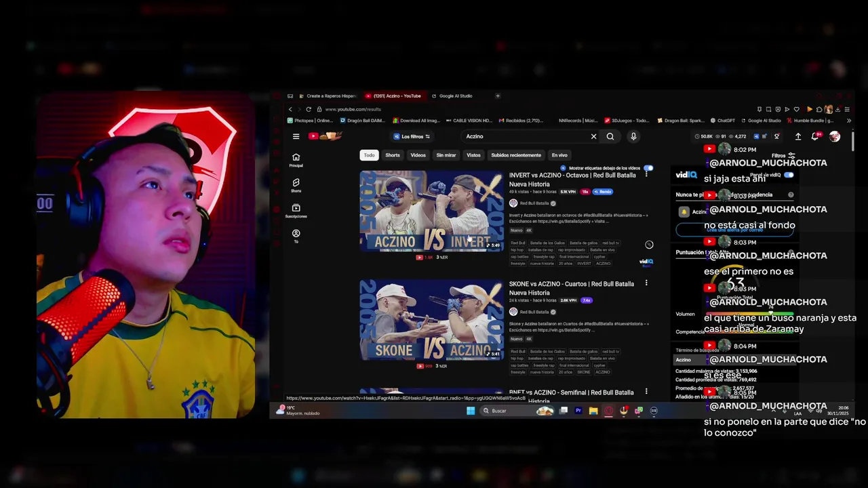The width and height of the screenshot is (868, 488).
Task: Open more options for SKONE vs ACZINO video
Action: (x=646, y=283)
